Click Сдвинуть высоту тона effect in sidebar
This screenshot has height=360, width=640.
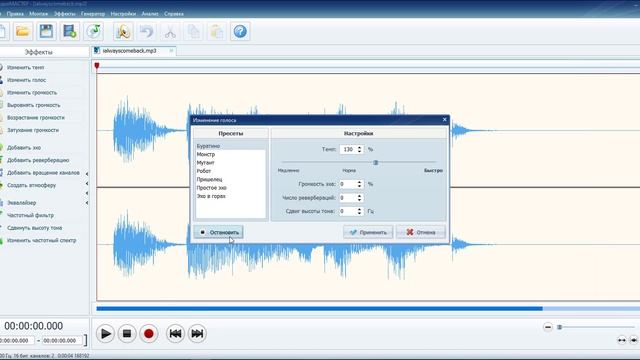click(34, 228)
